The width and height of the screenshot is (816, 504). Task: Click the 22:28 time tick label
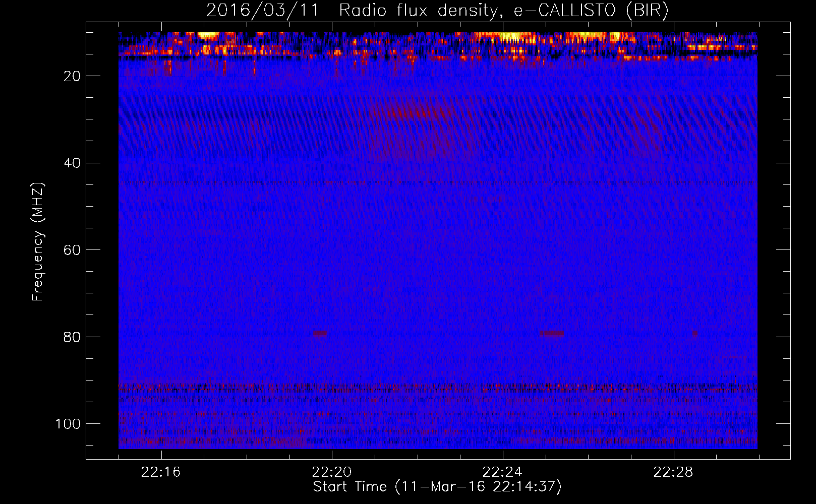(673, 472)
